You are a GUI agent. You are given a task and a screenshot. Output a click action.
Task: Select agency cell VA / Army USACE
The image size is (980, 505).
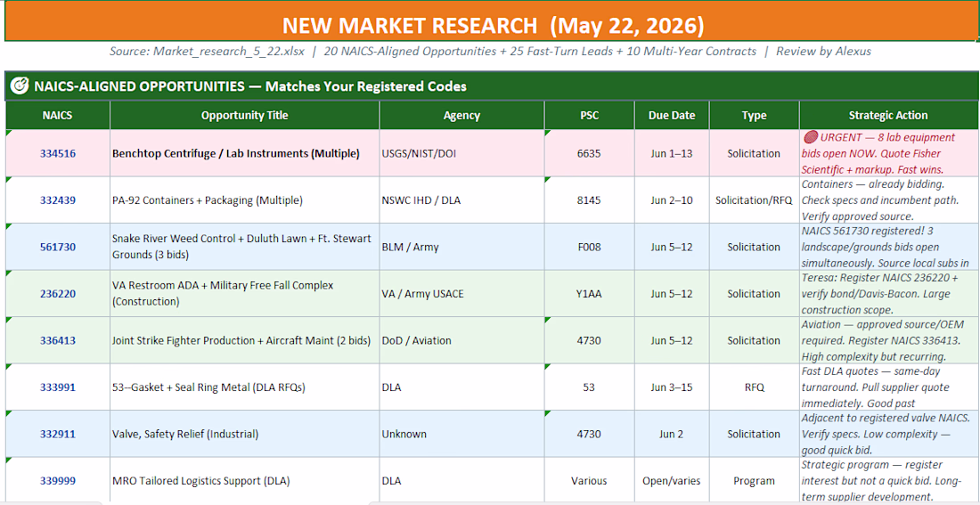point(461,294)
